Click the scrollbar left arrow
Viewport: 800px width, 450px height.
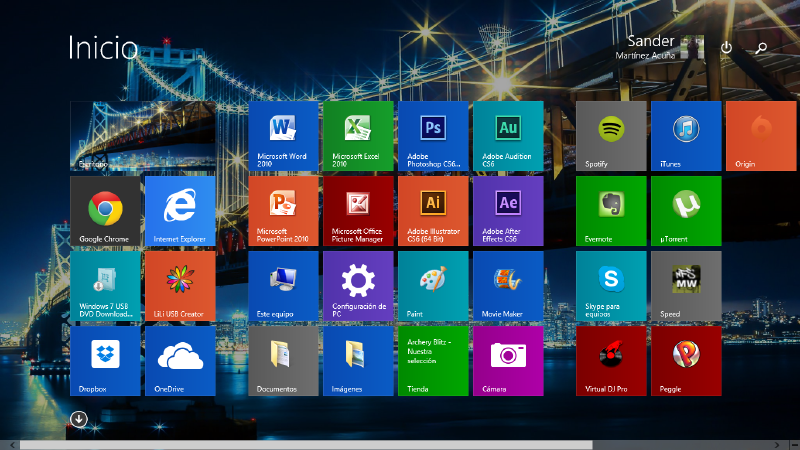[12, 445]
